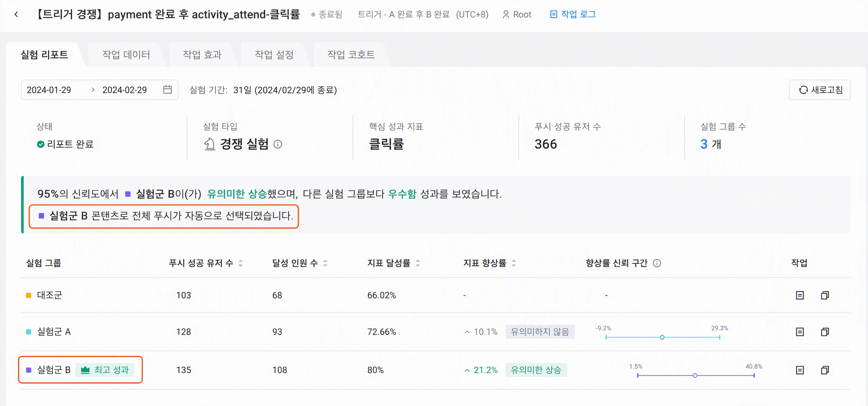Sort by 달성 인원 수 column
868x406 pixels.
tap(325, 263)
